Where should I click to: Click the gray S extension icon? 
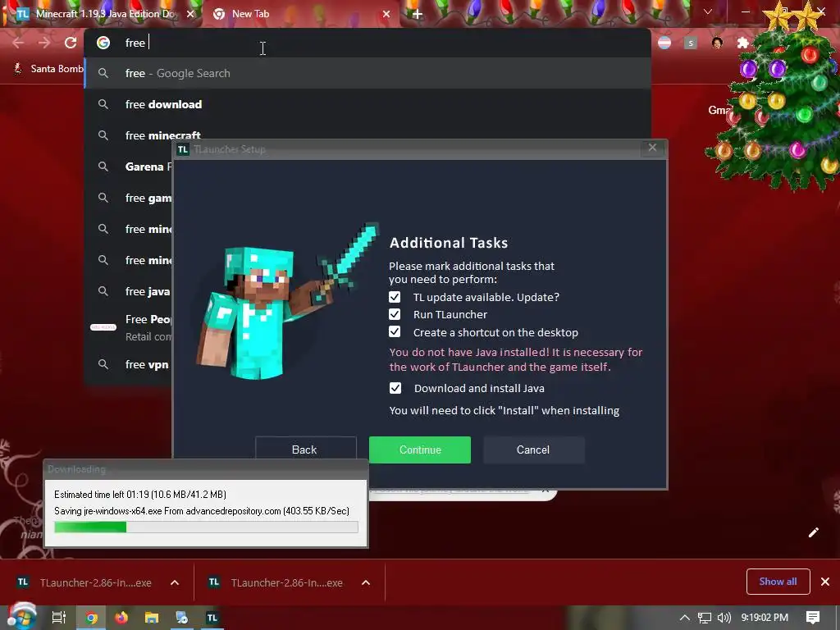coord(691,43)
